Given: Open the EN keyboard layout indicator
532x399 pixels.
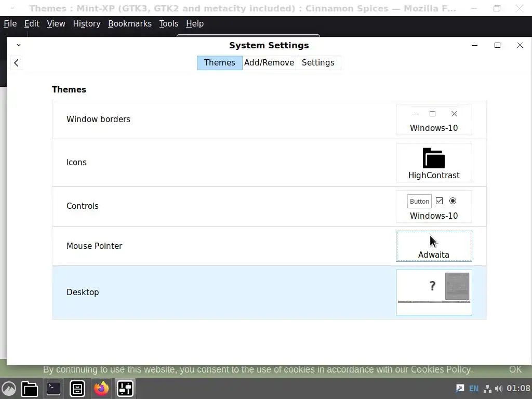Looking at the screenshot, I should click(474, 389).
